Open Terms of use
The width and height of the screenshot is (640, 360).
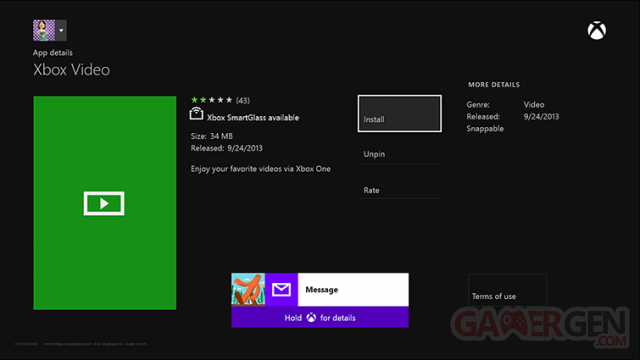coord(507,290)
